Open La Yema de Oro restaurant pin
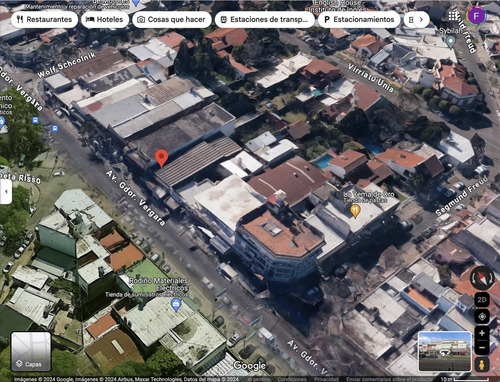The width and height of the screenshot is (500, 382). (355, 211)
